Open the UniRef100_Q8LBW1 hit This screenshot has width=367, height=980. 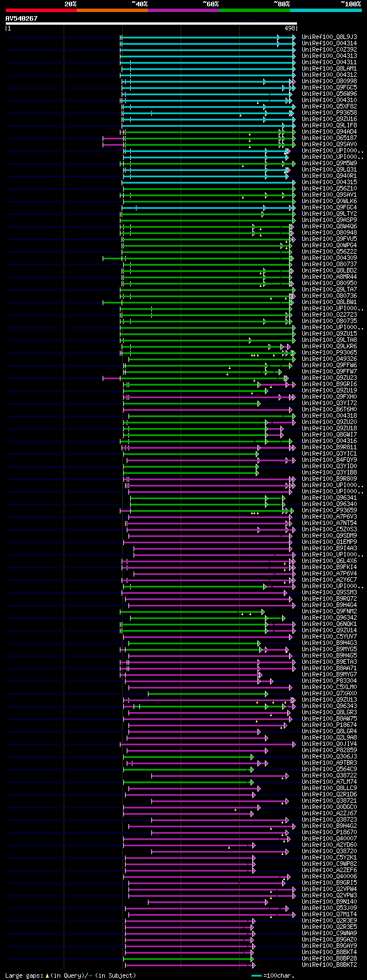point(330,302)
